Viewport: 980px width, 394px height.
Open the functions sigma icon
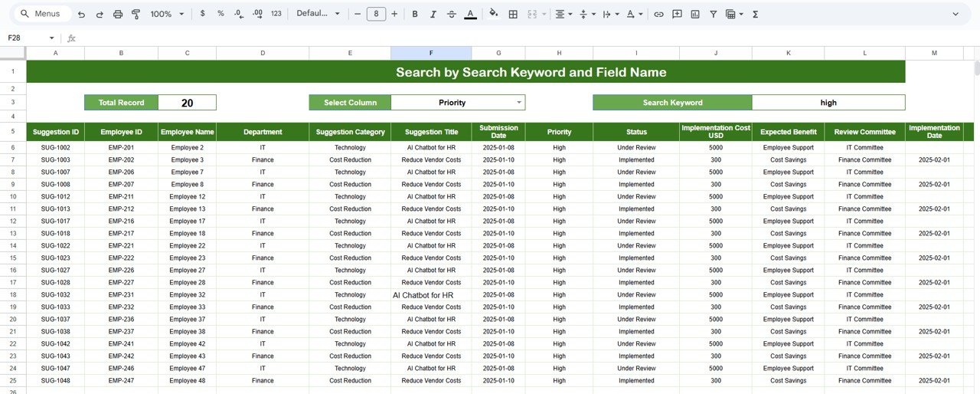[756, 14]
